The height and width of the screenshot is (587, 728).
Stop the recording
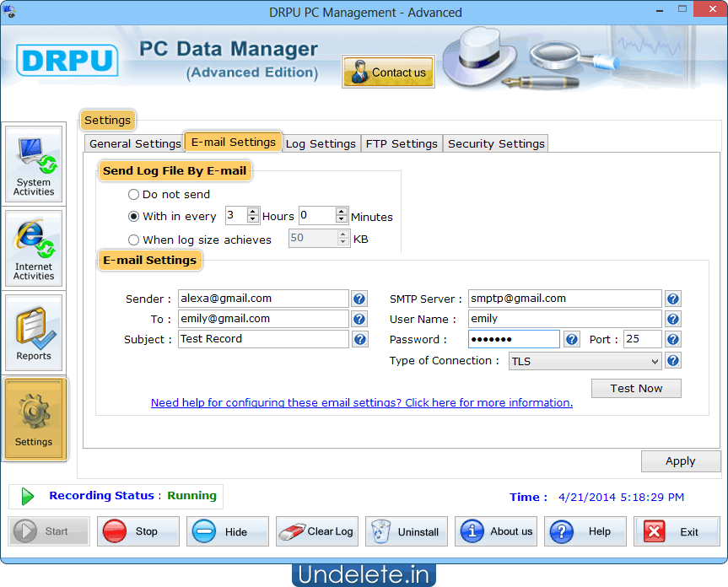click(138, 531)
